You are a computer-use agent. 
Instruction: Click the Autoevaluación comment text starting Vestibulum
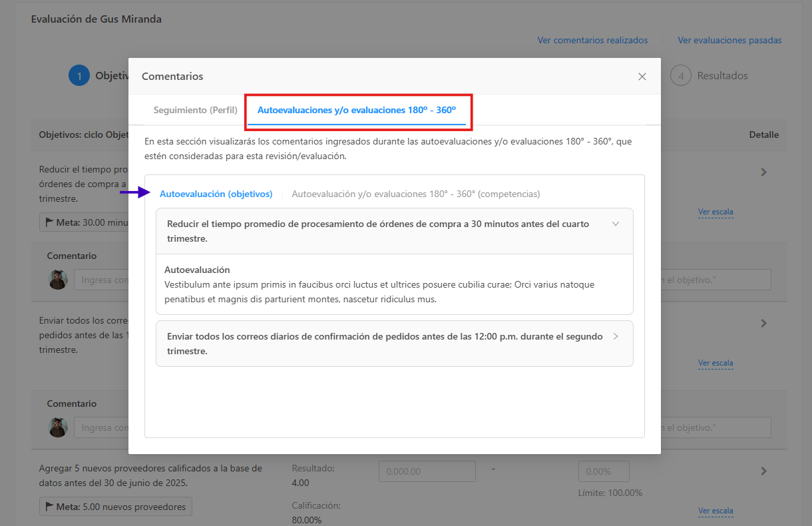[x=379, y=292]
